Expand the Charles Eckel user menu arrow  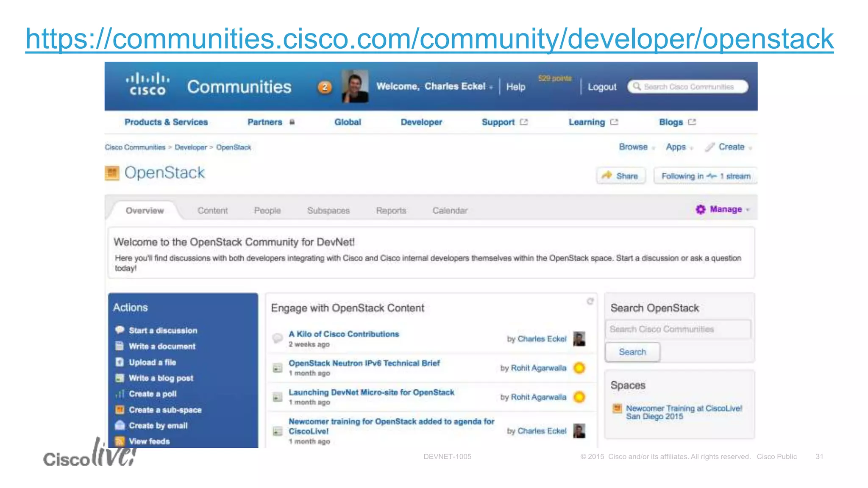pos(491,88)
